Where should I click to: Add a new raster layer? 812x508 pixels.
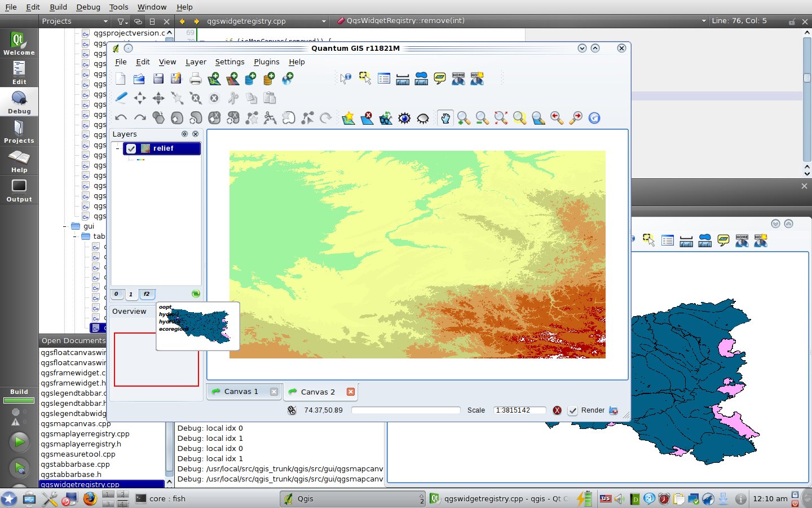click(232, 78)
